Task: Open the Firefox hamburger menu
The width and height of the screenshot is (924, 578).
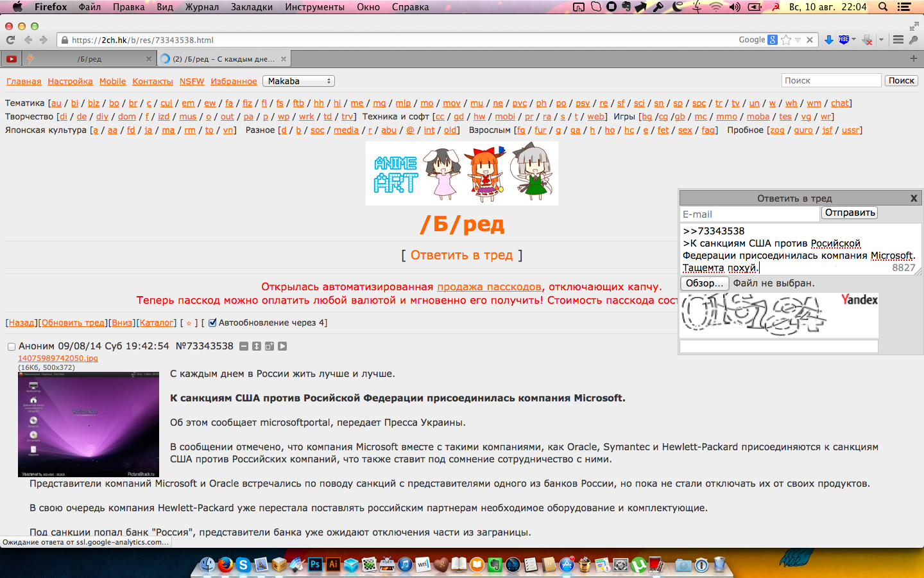Action: (898, 40)
